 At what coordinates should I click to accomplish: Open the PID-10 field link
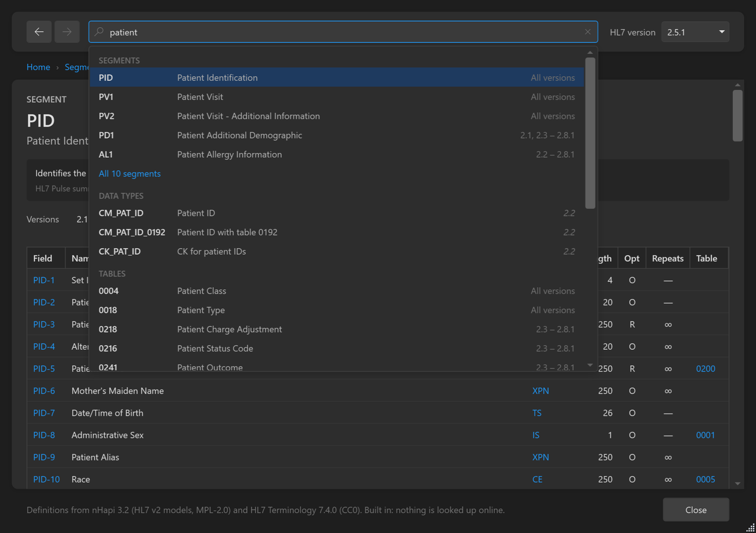46,479
